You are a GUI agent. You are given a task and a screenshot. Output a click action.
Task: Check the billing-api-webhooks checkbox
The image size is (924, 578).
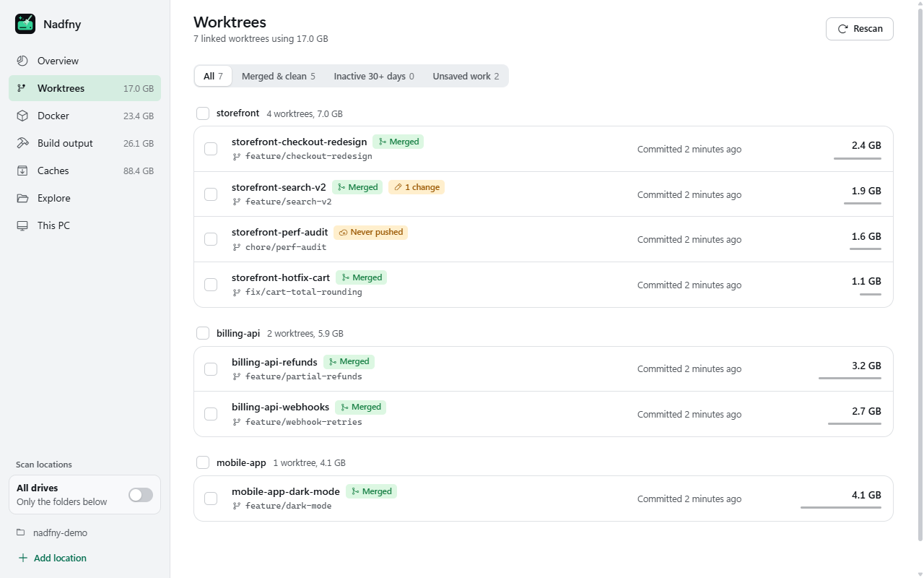(x=211, y=414)
